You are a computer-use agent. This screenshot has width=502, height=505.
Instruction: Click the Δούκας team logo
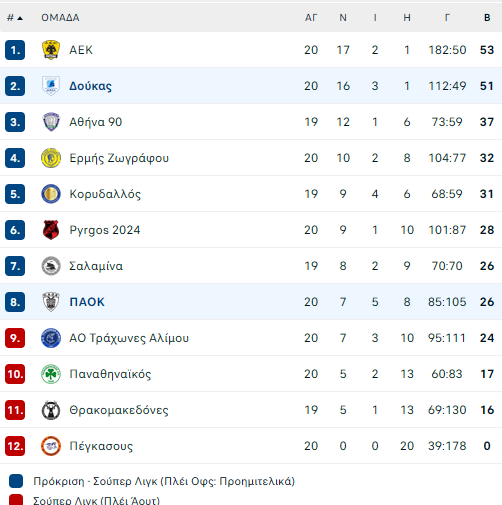point(51,86)
